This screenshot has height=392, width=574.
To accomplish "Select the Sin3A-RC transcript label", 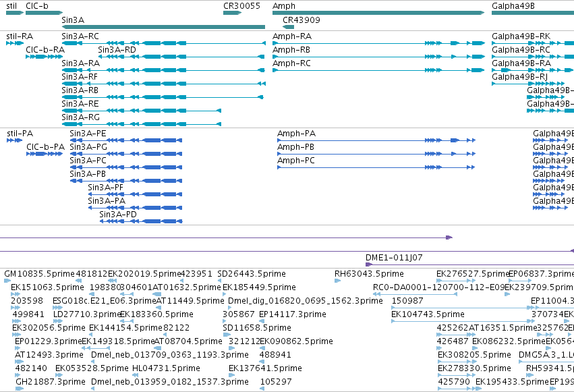I will (x=80, y=36).
